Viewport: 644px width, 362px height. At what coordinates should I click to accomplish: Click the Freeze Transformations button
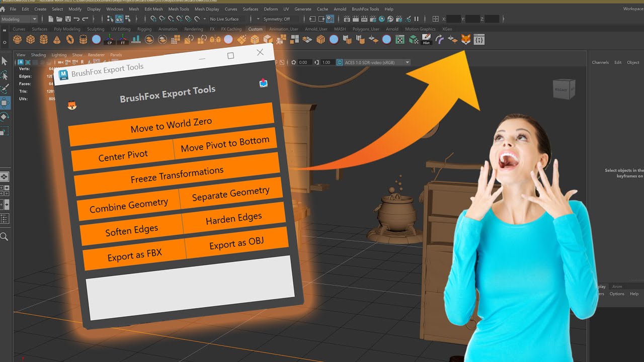point(177,174)
